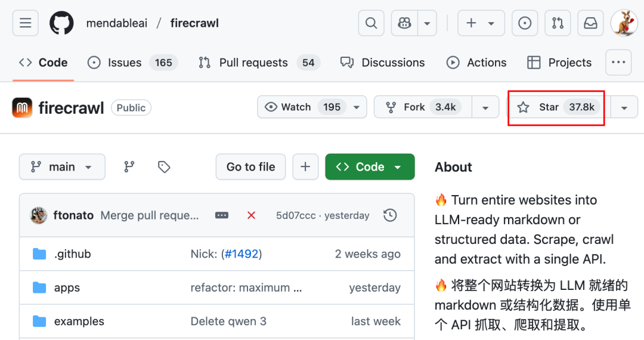Open the add file plus button
Image resolution: width=644 pixels, height=340 pixels.
coord(305,166)
